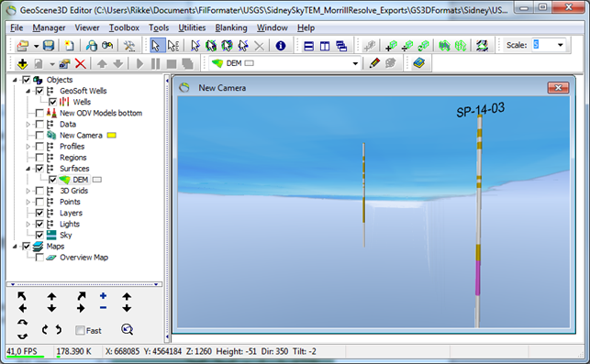
Task: Check the Overview Map checkbox
Action: pyautogui.click(x=39, y=258)
